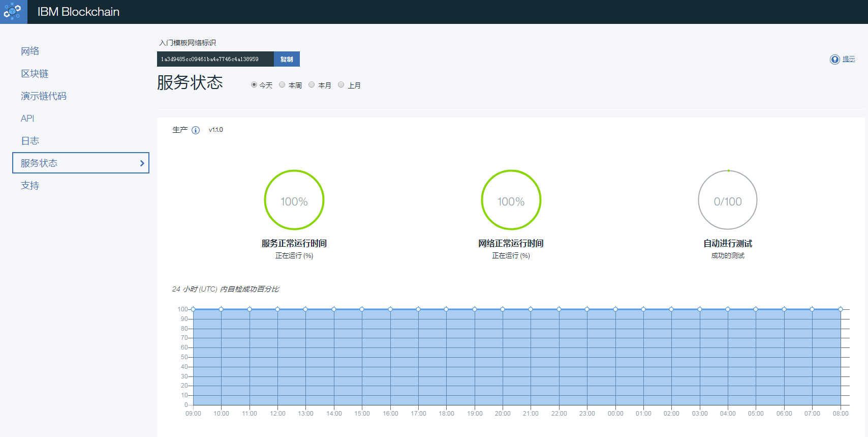The image size is (868, 437).
Task: Go to 演示链代码 in sidebar
Action: tap(44, 96)
